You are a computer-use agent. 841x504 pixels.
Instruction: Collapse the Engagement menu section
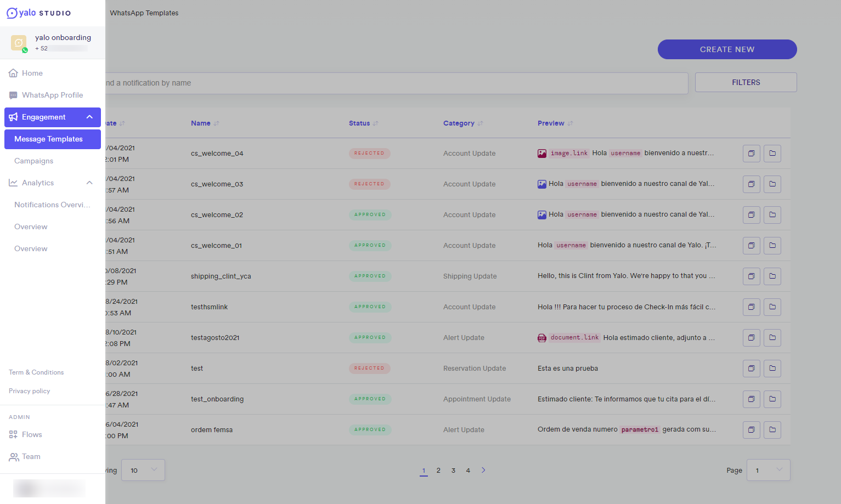(x=89, y=117)
